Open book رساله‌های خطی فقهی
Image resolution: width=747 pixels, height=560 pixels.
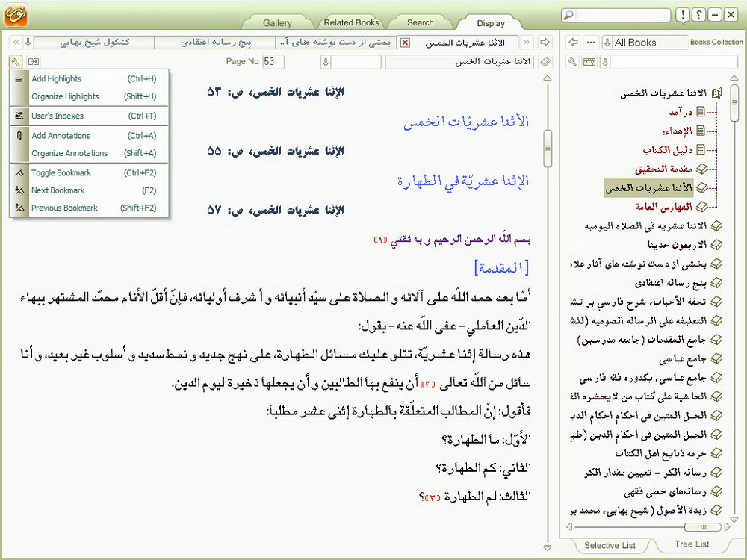point(665,491)
